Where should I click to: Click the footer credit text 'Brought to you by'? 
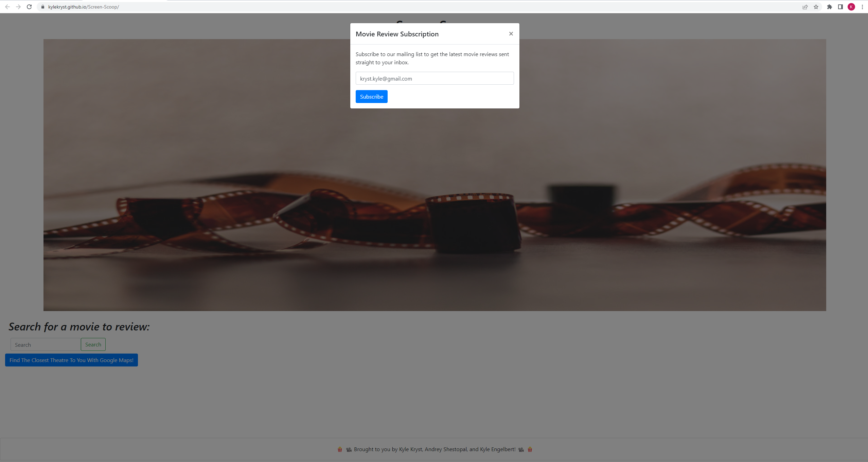pyautogui.click(x=435, y=449)
